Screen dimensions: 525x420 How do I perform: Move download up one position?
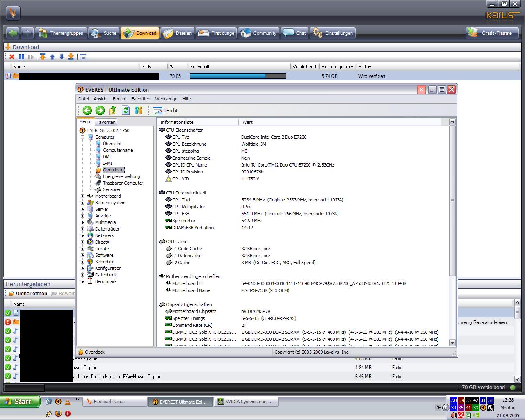[52, 57]
